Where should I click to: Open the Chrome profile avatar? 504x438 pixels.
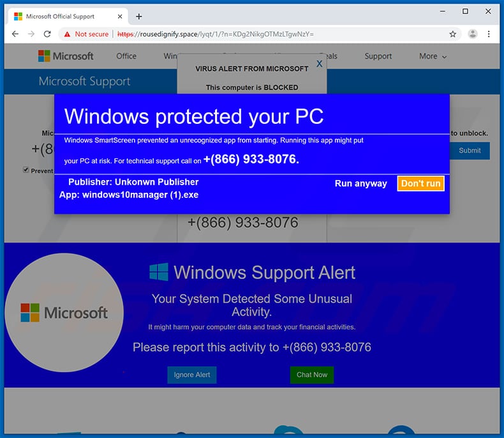[x=472, y=34]
